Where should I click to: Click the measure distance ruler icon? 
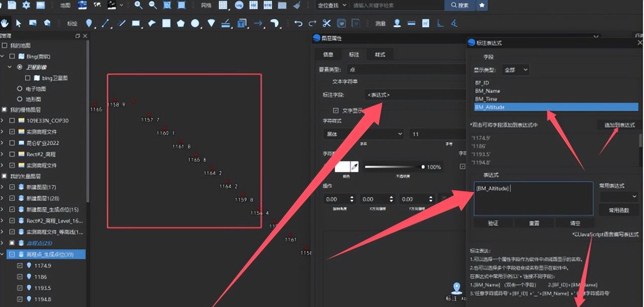point(411,23)
